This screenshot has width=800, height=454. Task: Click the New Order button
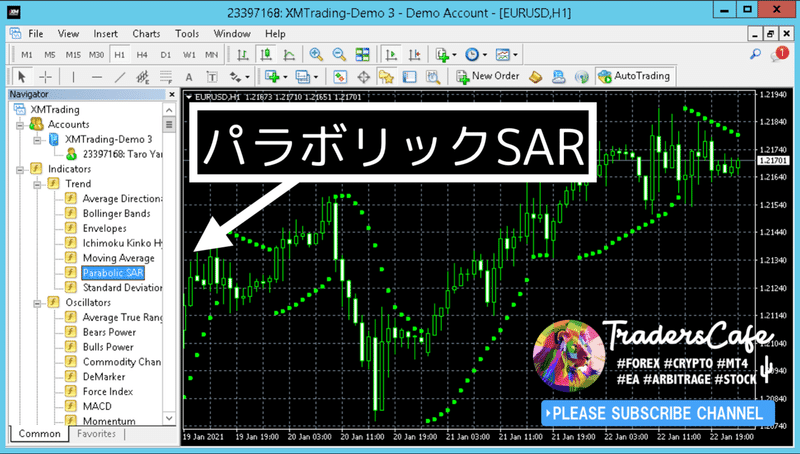[487, 77]
